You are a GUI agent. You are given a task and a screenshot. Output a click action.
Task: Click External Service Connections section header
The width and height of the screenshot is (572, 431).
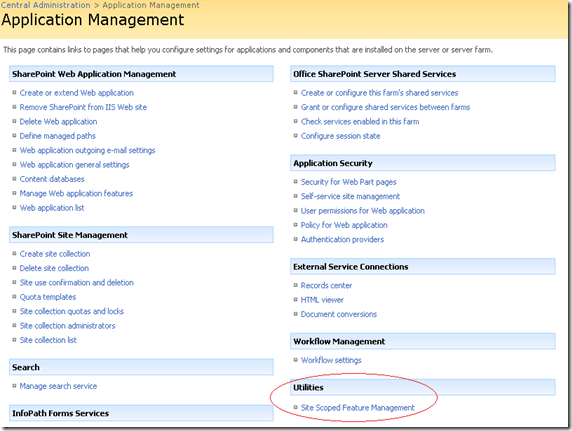[x=423, y=267]
